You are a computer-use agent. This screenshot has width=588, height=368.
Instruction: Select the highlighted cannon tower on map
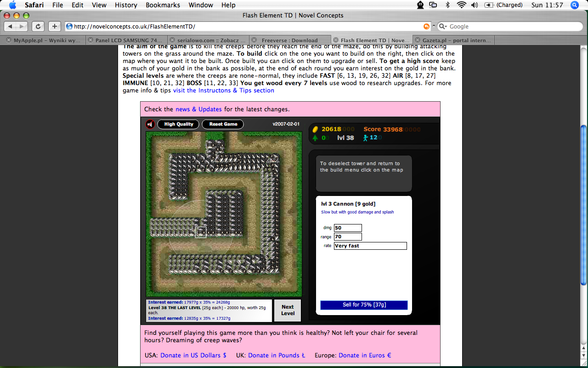pos(201,232)
